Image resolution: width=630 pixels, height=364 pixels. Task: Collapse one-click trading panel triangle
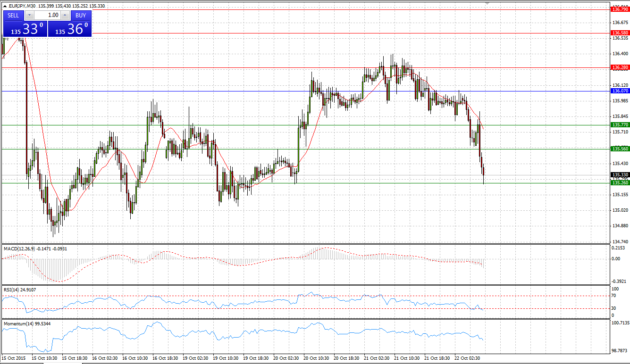(x=5, y=6)
